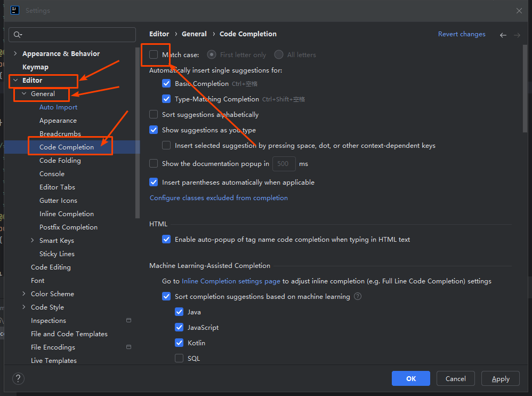Click the machine learning sorting help icon
532x396 pixels.
[x=358, y=296]
